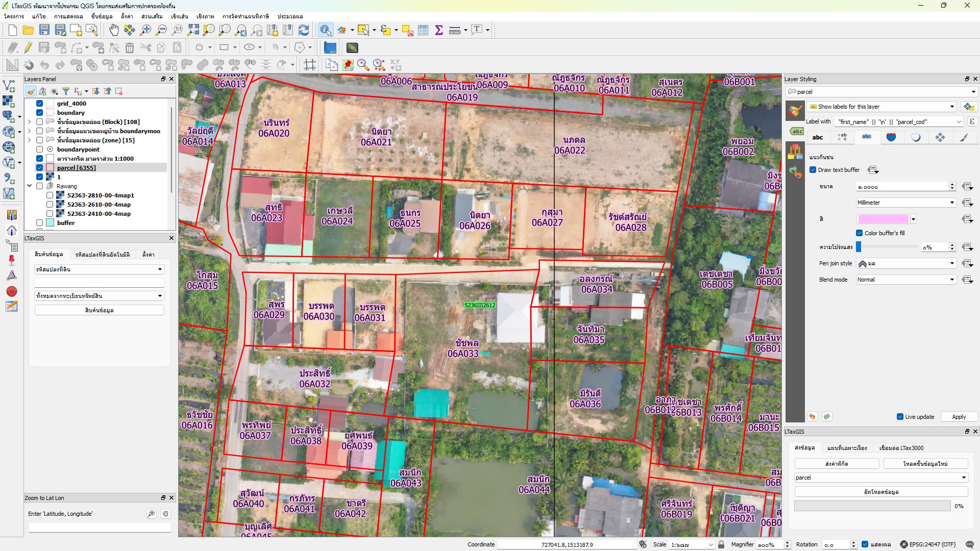Click the Identify Features tool
Viewport: 980px width, 551px height.
click(325, 30)
